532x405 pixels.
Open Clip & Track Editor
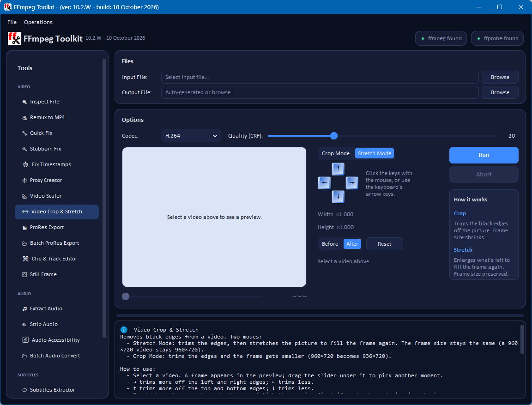pos(57,259)
